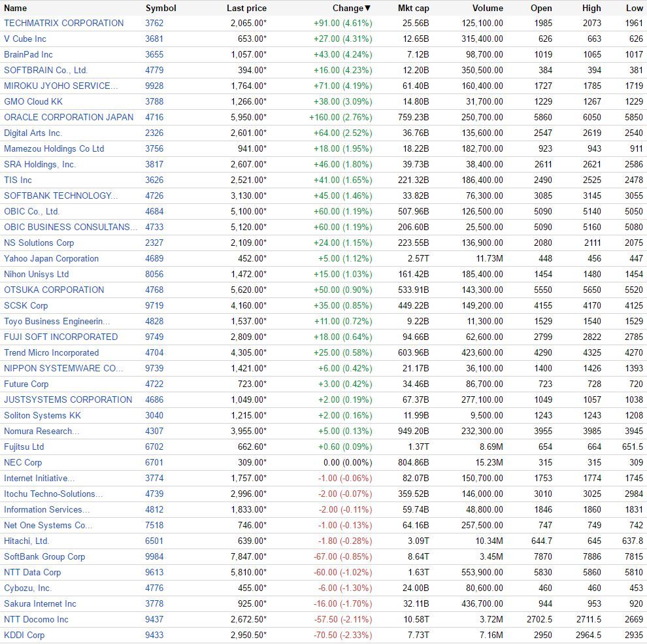Screen dimensions: 647x644
Task: Open Digital Arts Inc. link
Action: [x=33, y=133]
